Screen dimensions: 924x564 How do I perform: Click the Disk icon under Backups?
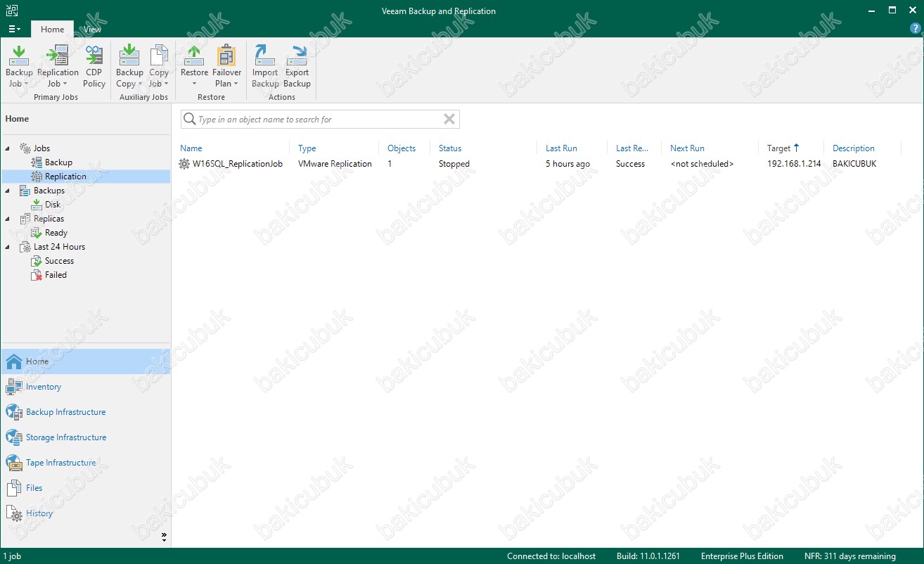[37, 205]
